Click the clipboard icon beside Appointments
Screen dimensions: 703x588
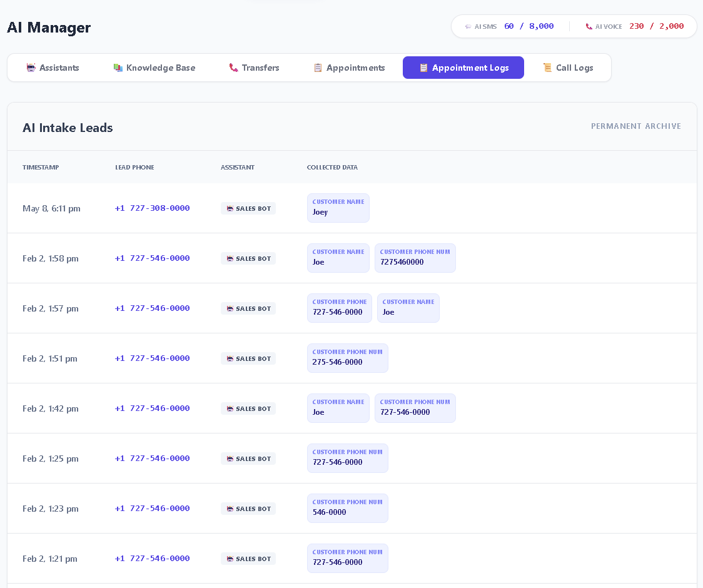pos(318,68)
